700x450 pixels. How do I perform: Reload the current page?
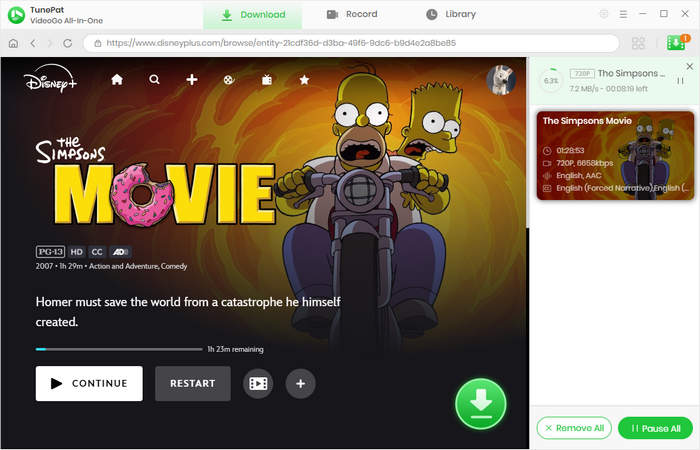(67, 43)
